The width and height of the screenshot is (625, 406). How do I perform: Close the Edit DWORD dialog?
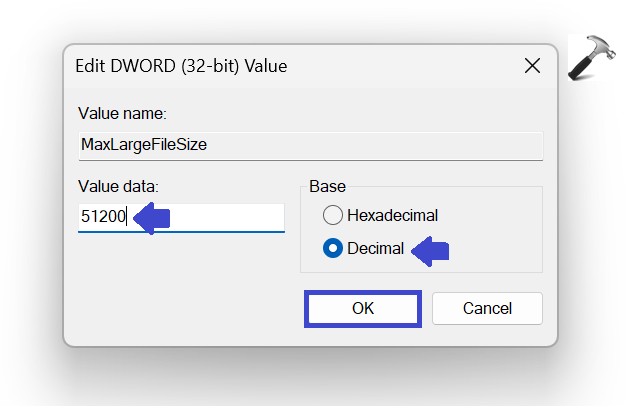click(x=531, y=67)
